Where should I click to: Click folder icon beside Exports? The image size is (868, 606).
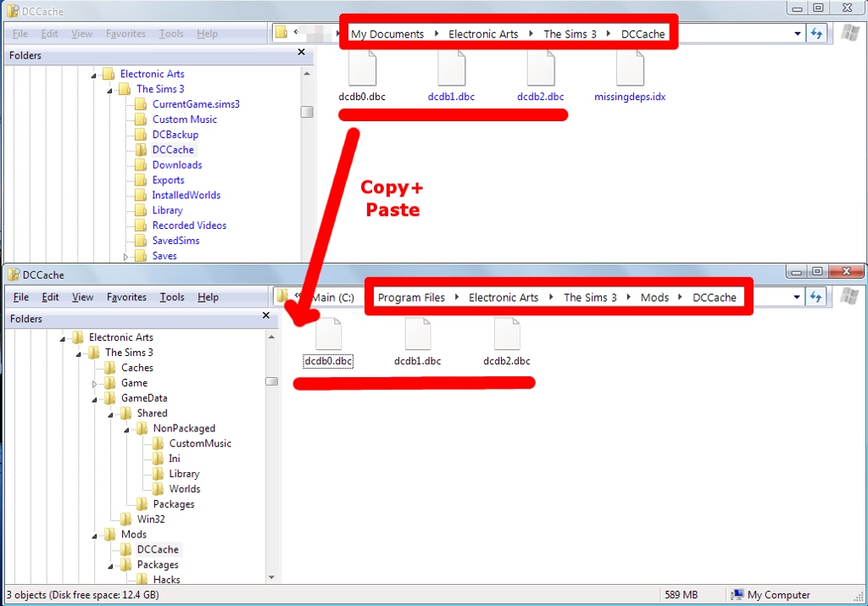[x=142, y=180]
